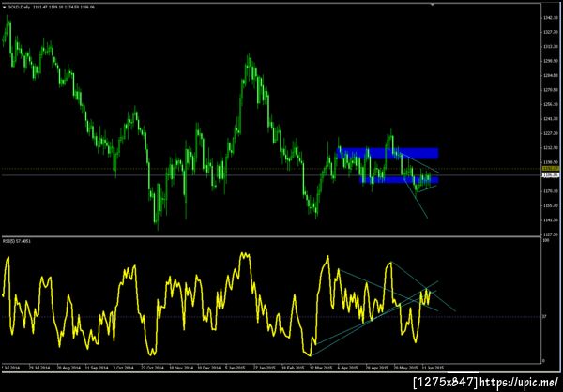Click the 1227.30 price scale value
Viewport: 563px width, 392px height.
click(551, 133)
